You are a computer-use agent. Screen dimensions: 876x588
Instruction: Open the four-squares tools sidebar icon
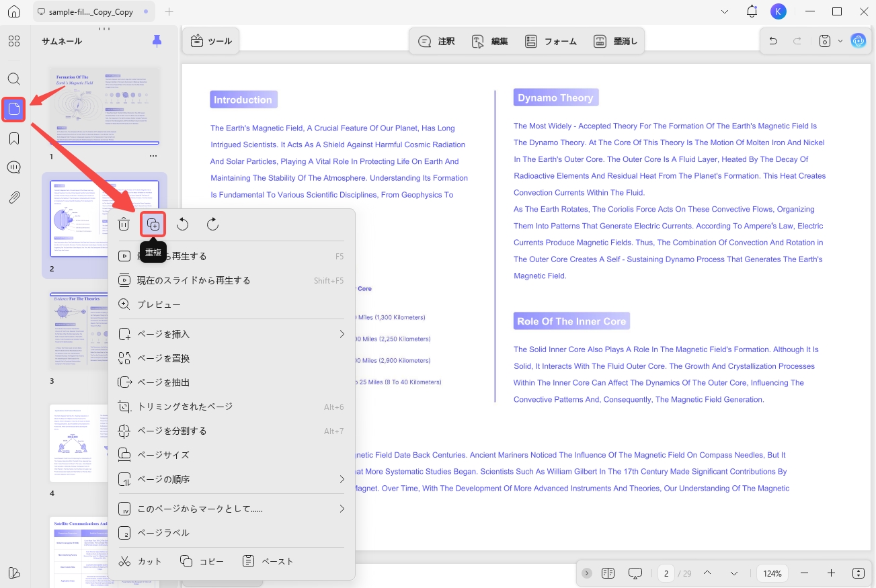click(x=14, y=41)
